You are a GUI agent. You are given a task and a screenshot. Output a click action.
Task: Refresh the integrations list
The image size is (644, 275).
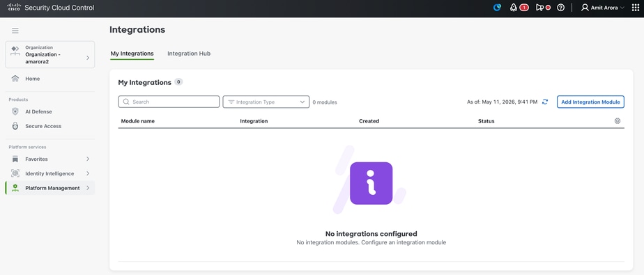pyautogui.click(x=545, y=102)
